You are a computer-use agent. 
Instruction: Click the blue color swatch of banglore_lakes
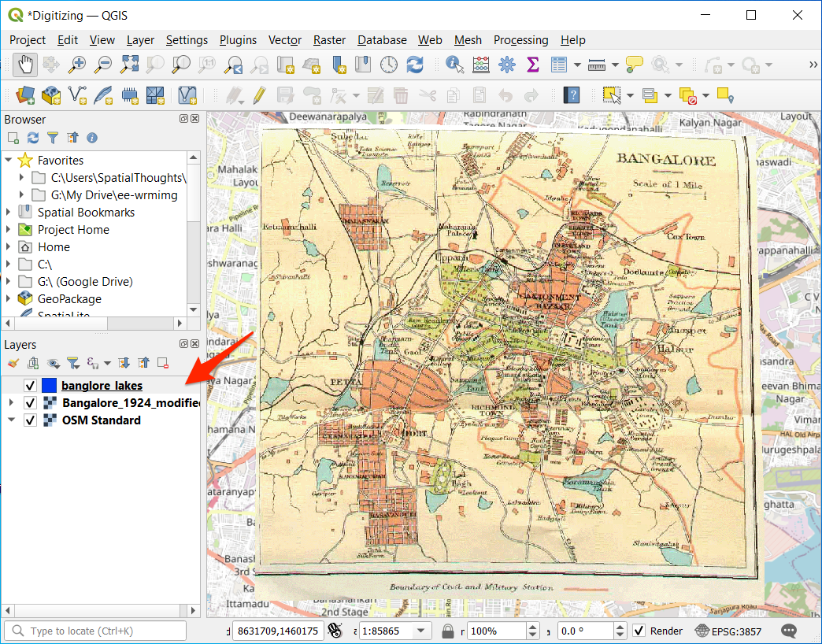pyautogui.click(x=49, y=386)
